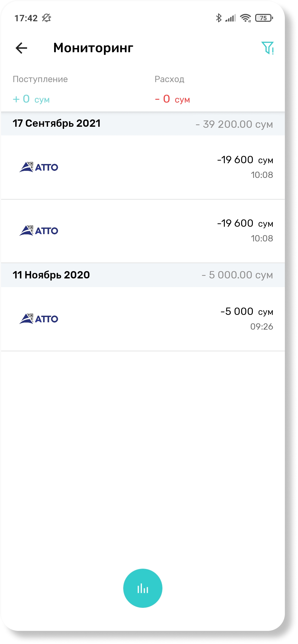Tap the first -19 600 сум amount
This screenshot has width=298, height=644.
coord(245,160)
